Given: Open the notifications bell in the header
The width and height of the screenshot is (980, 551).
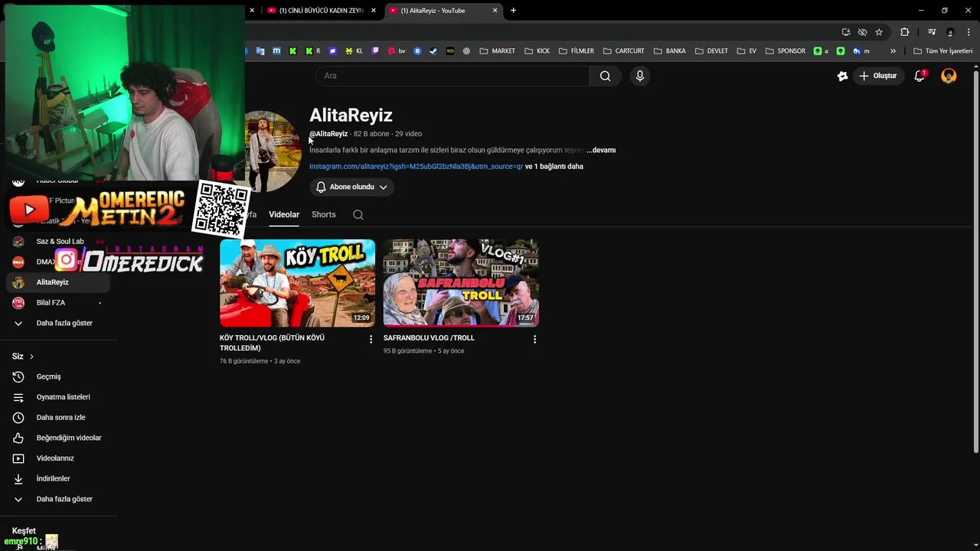Looking at the screenshot, I should coord(920,76).
